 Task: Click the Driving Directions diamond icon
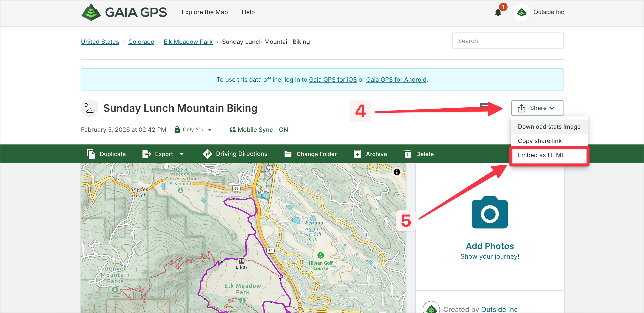(x=207, y=154)
